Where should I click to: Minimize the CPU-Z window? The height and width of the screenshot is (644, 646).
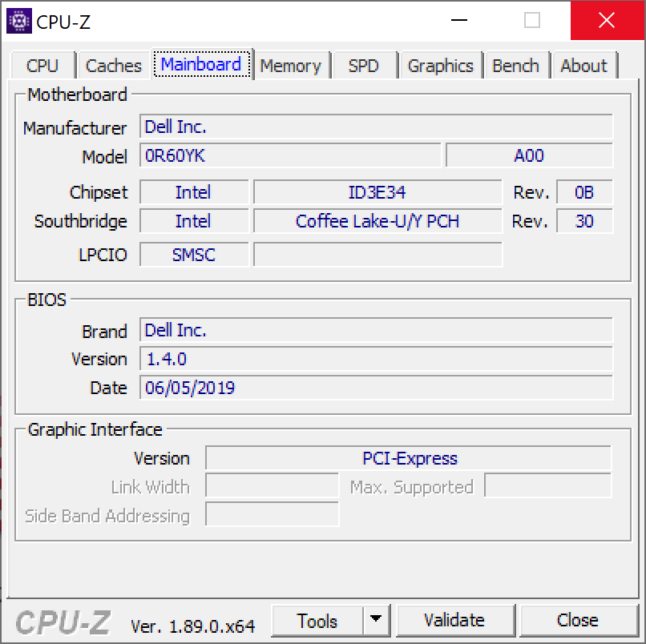[x=459, y=20]
